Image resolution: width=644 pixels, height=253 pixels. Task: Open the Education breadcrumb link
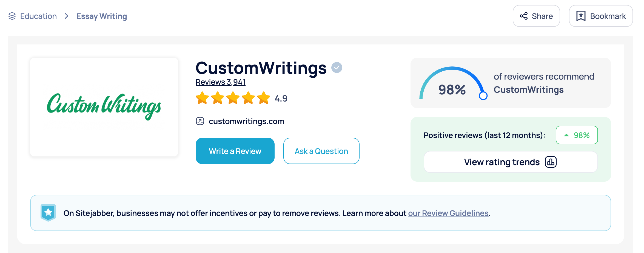point(38,16)
